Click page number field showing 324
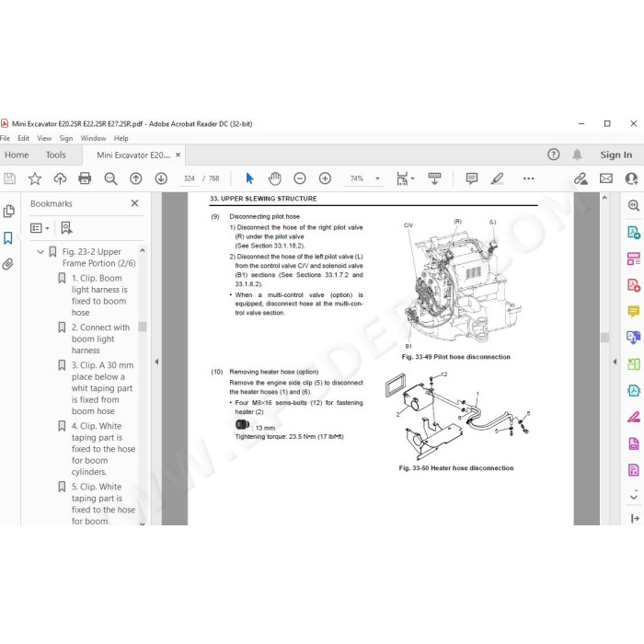Image resolution: width=644 pixels, height=644 pixels. click(190, 178)
